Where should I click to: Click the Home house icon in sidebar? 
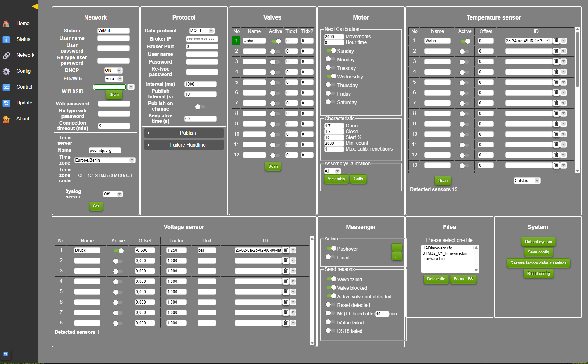click(x=6, y=24)
